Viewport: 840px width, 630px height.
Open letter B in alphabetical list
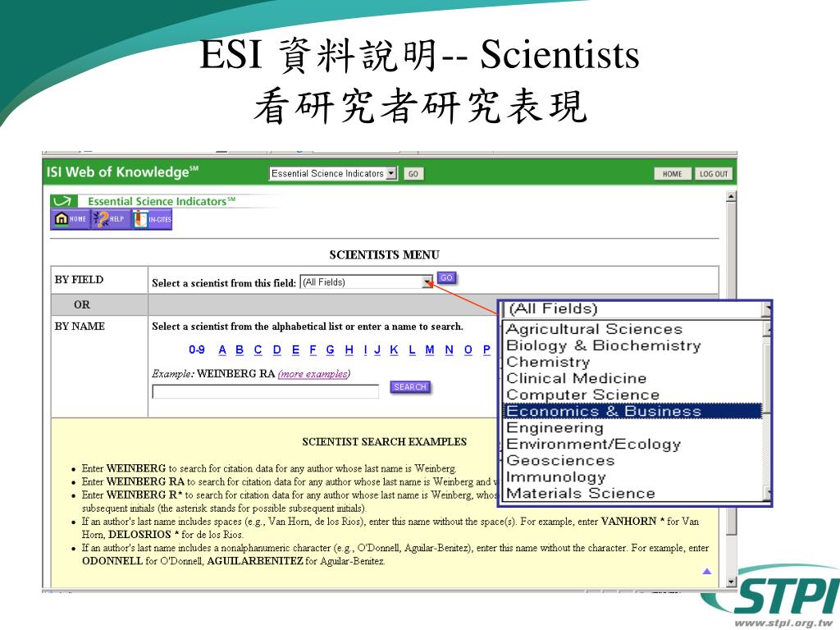click(240, 349)
